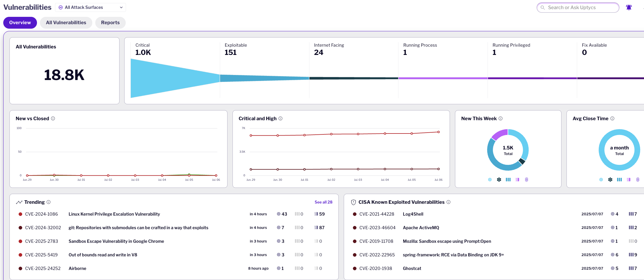
Task: Click the info icon beside Avg Close Time
Action: tap(612, 118)
